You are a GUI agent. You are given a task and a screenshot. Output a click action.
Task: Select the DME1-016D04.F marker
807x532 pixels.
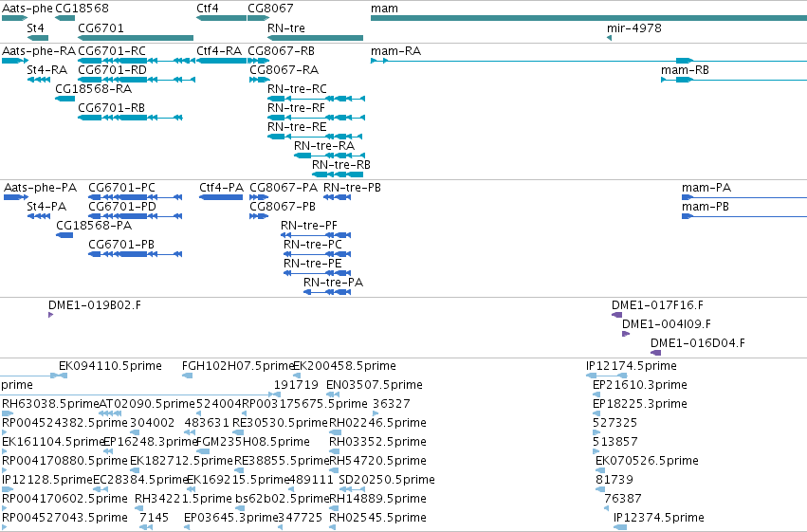click(655, 353)
